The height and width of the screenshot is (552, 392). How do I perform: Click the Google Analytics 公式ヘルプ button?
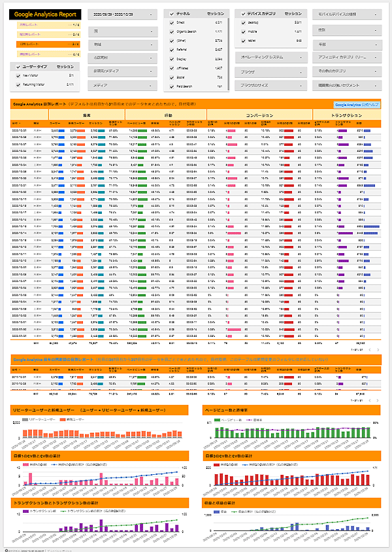pyautogui.click(x=357, y=105)
